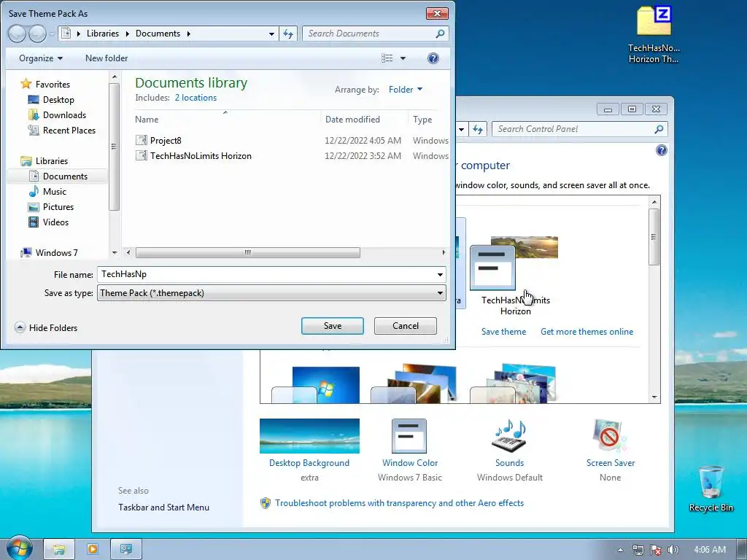Click the Back arrow in Save dialog

coord(17,34)
